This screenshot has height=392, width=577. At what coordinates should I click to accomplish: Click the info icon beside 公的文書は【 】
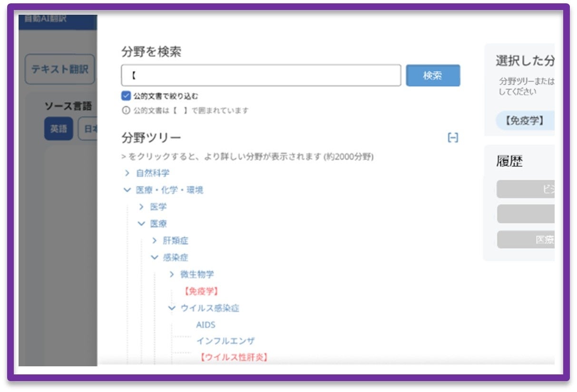[126, 110]
